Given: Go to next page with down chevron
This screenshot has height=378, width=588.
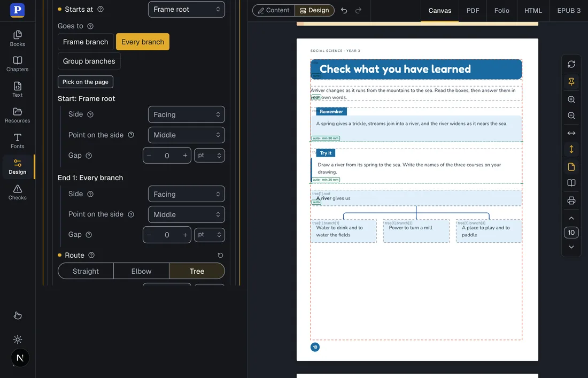Looking at the screenshot, I should pos(571,247).
